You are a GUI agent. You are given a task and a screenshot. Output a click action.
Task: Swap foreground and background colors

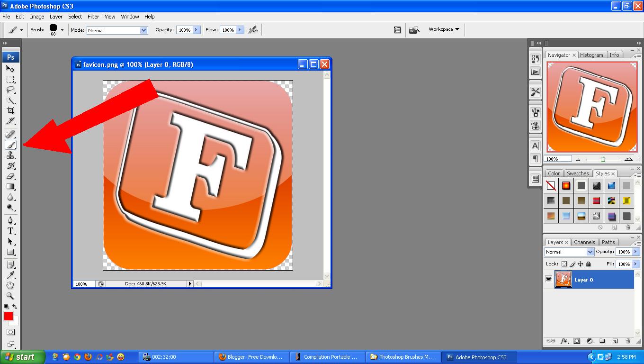pos(15,307)
